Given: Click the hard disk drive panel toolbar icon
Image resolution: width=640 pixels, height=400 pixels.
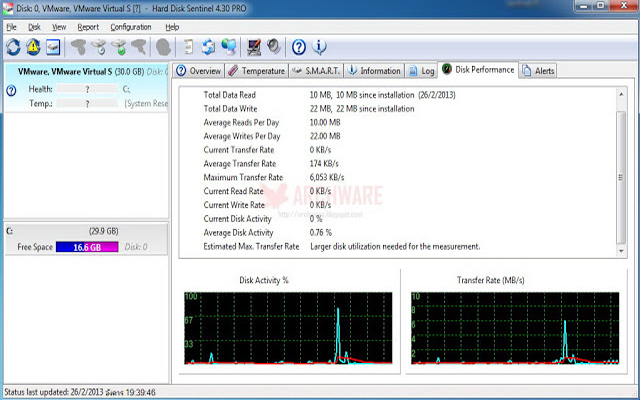Looking at the screenshot, I should (53, 47).
